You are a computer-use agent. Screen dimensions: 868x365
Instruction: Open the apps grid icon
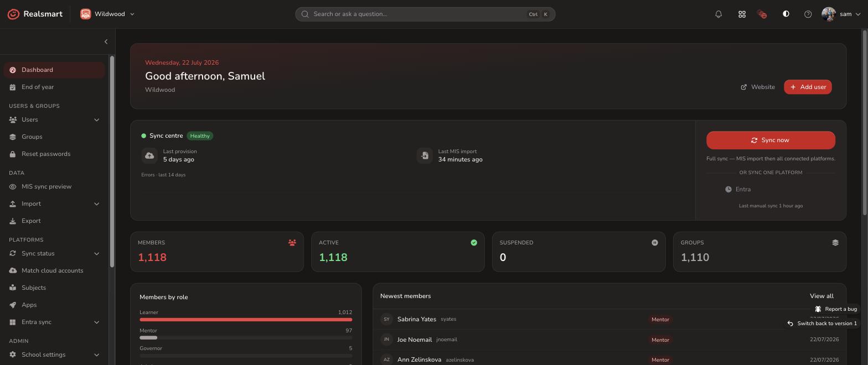(x=742, y=14)
